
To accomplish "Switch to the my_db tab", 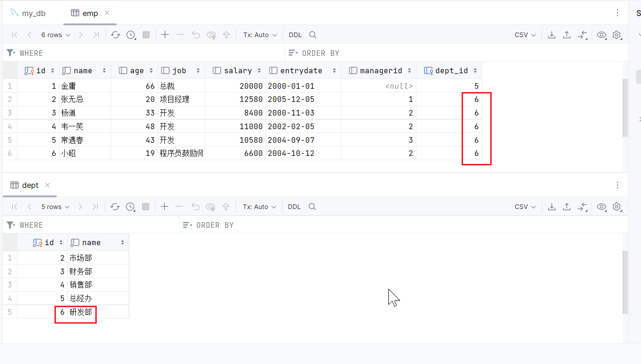I will pyautogui.click(x=28, y=13).
